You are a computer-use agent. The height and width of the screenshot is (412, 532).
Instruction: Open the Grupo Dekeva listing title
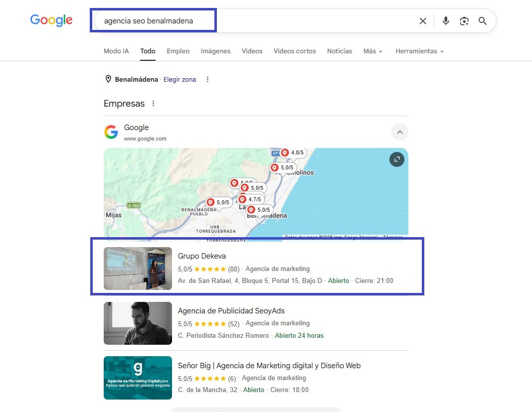pos(202,256)
